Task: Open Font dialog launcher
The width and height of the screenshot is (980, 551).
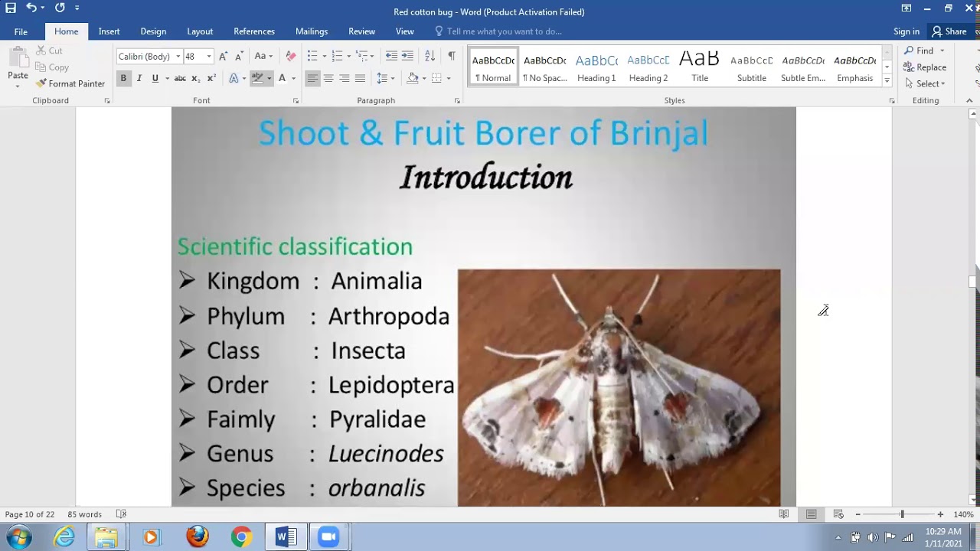Action: pyautogui.click(x=296, y=101)
